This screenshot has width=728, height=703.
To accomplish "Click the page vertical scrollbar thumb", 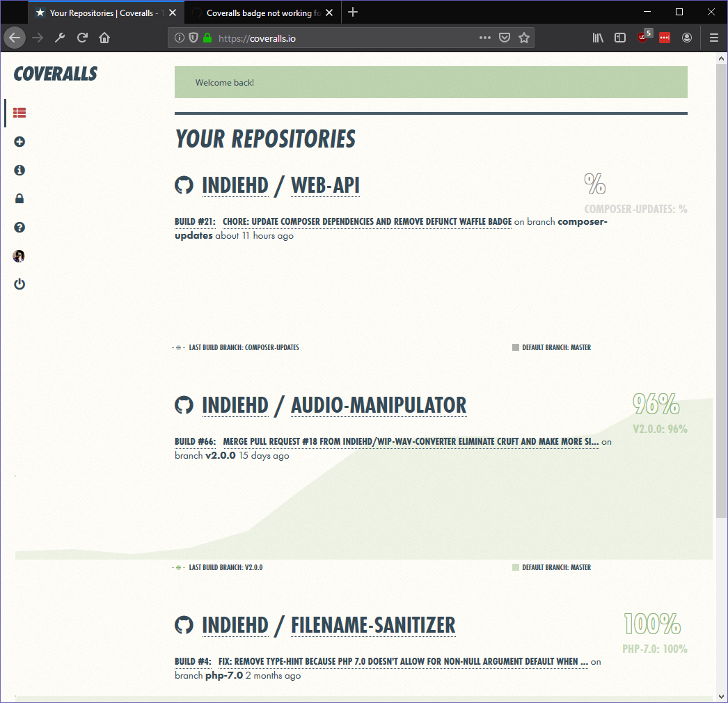I will click(x=721, y=291).
